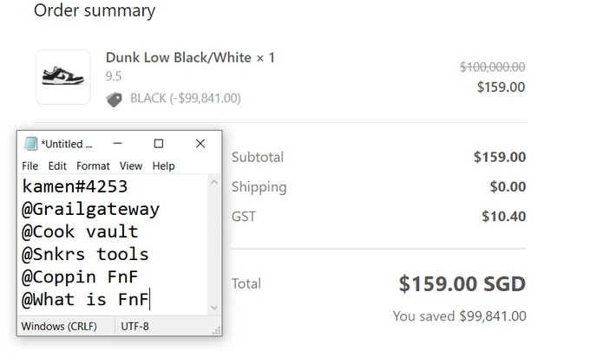Open the Format menu in Notepad
This screenshot has width=590, height=364.
[x=93, y=166]
